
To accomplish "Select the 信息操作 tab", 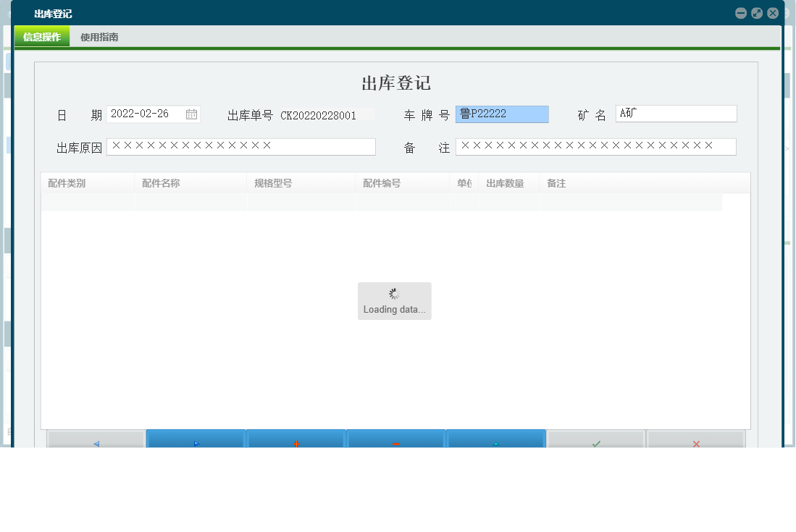I will (41, 36).
